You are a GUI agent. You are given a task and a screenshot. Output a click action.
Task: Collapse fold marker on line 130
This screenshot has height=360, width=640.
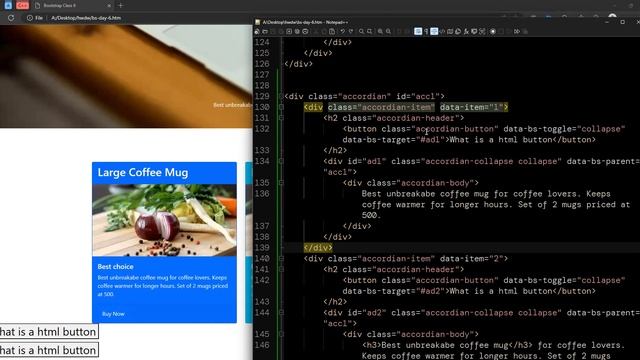(281, 107)
